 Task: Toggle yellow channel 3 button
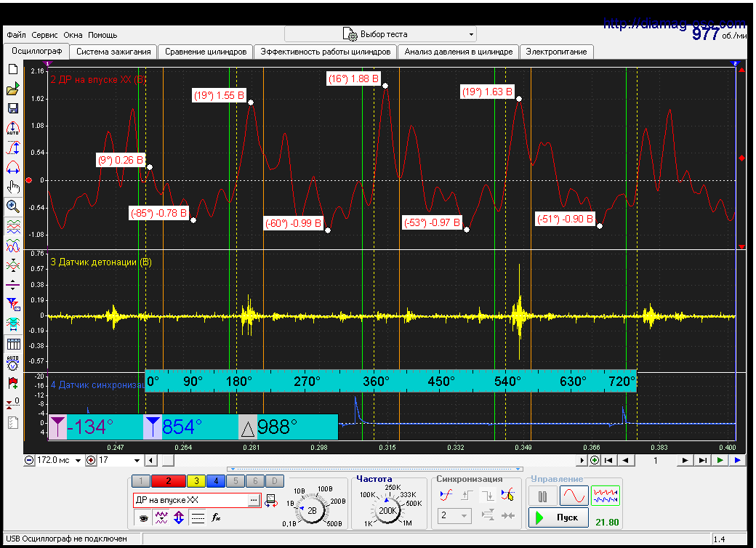coord(196,480)
